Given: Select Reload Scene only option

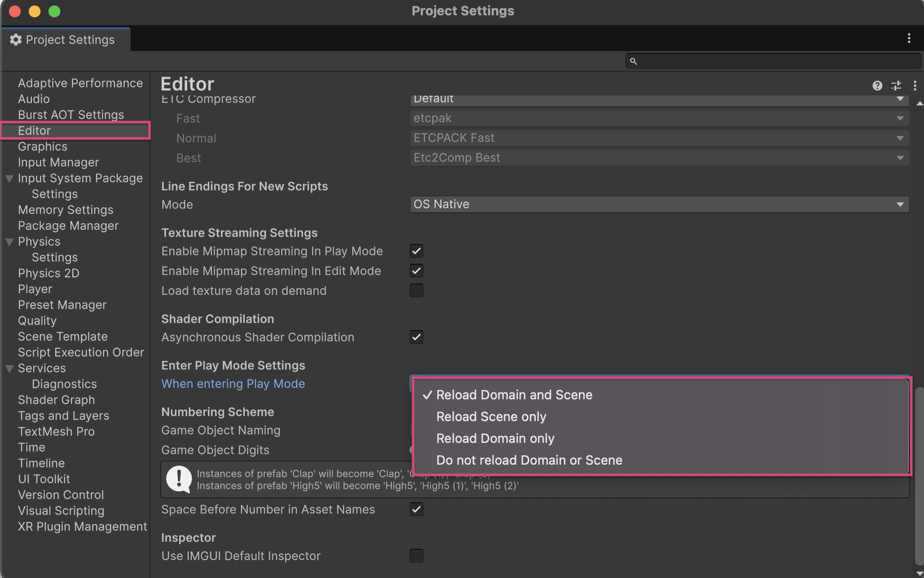Looking at the screenshot, I should coord(491,417).
